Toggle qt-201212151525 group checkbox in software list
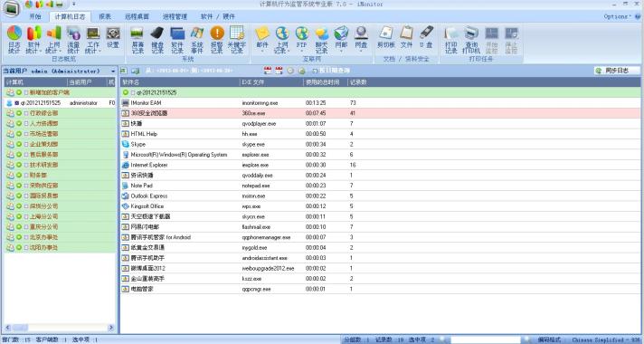Image resolution: width=644 pixels, height=344 pixels. pos(133,92)
